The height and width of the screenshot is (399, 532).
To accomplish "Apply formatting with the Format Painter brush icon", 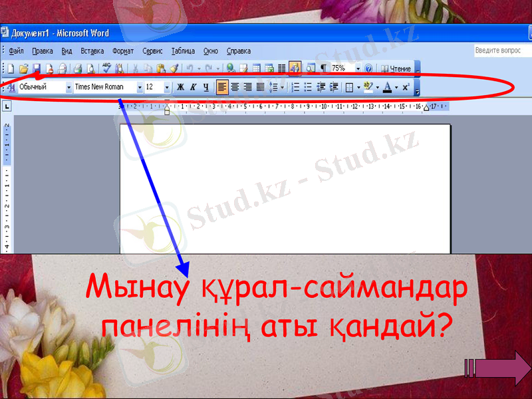I will coord(173,68).
